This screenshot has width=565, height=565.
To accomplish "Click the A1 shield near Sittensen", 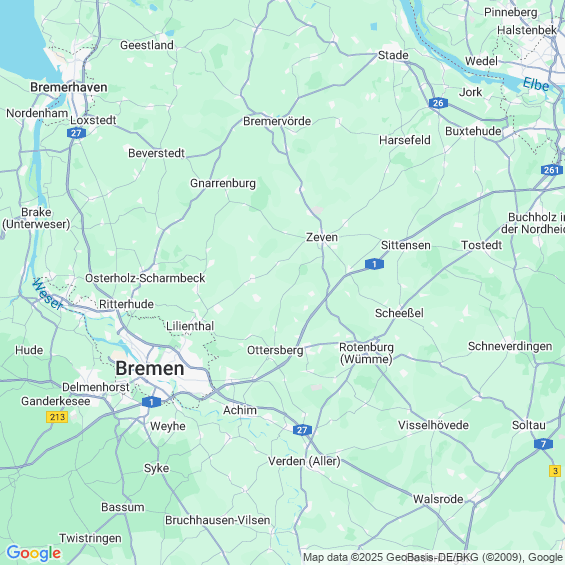I will 374,264.
